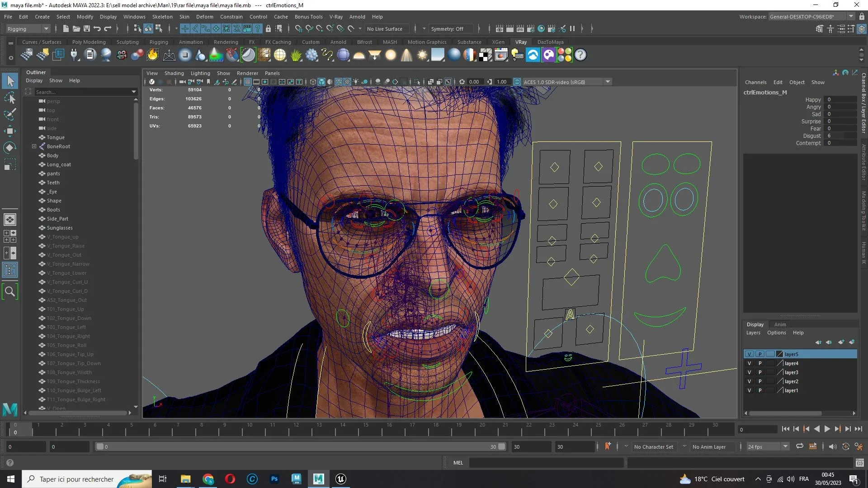
Task: Click the save scene icon
Action: click(x=87, y=28)
